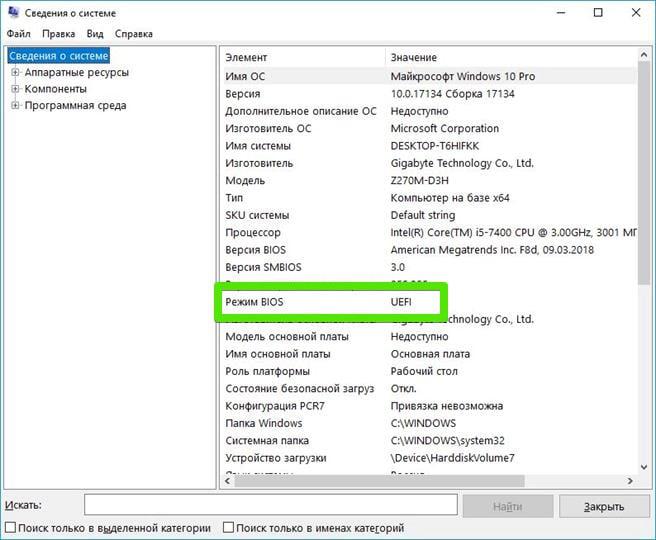
Task: Select the Имя ОС row
Action: click(430, 76)
